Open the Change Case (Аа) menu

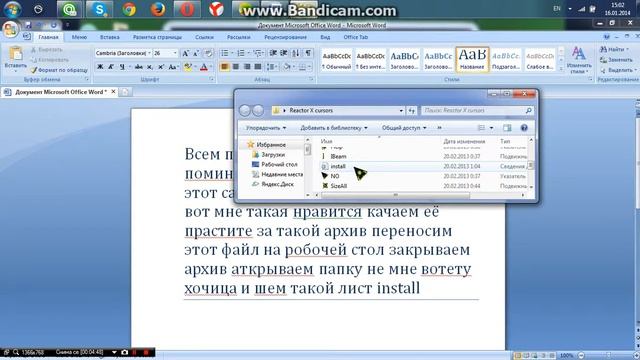click(173, 67)
